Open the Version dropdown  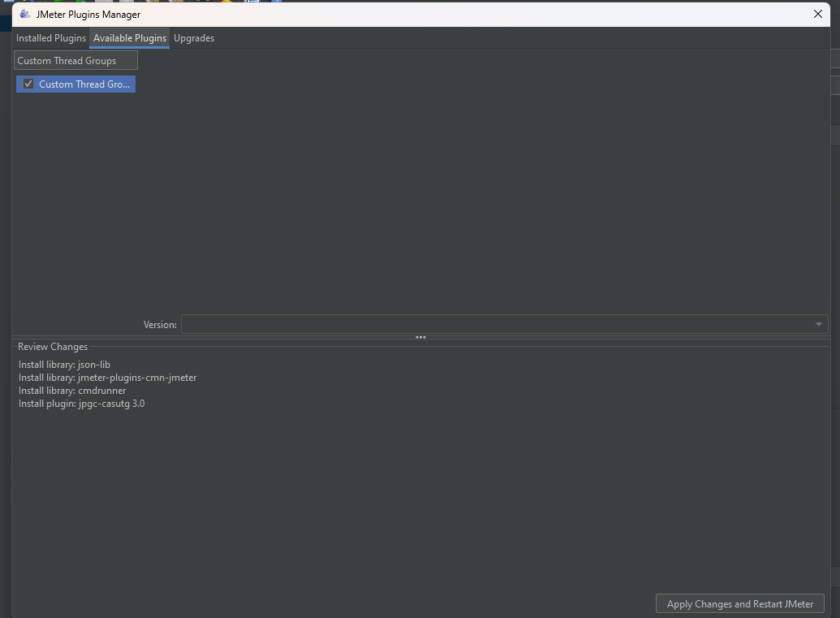pos(504,324)
